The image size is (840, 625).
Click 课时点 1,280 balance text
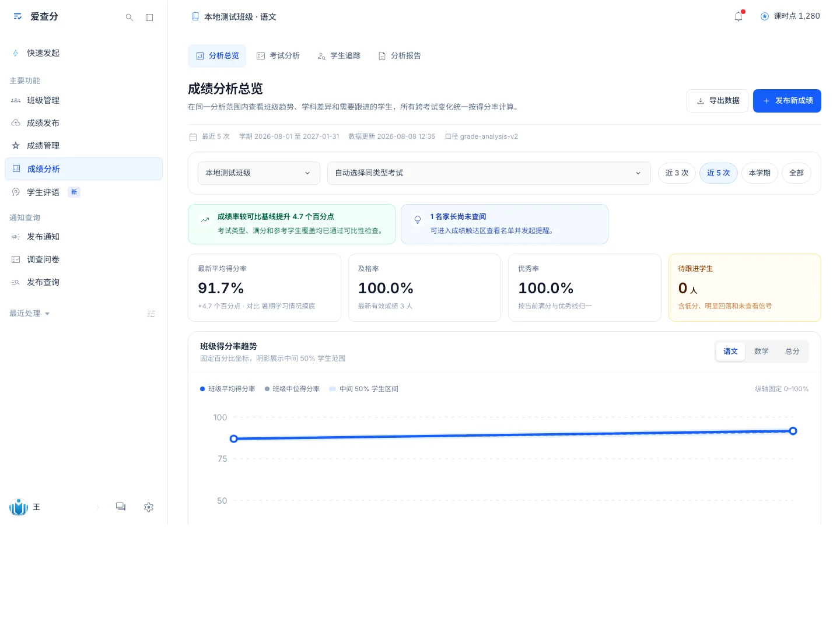[797, 16]
